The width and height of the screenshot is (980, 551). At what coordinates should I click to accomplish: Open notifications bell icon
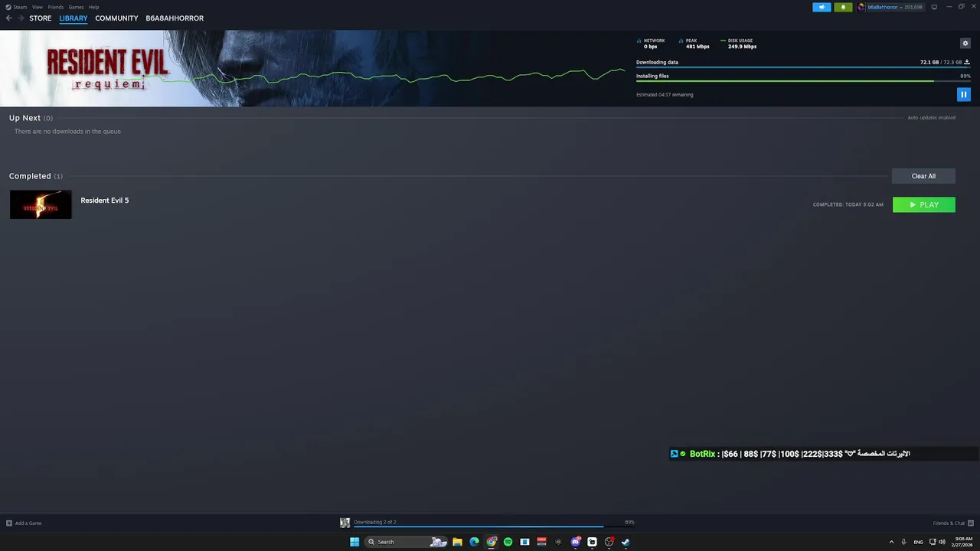coord(843,7)
